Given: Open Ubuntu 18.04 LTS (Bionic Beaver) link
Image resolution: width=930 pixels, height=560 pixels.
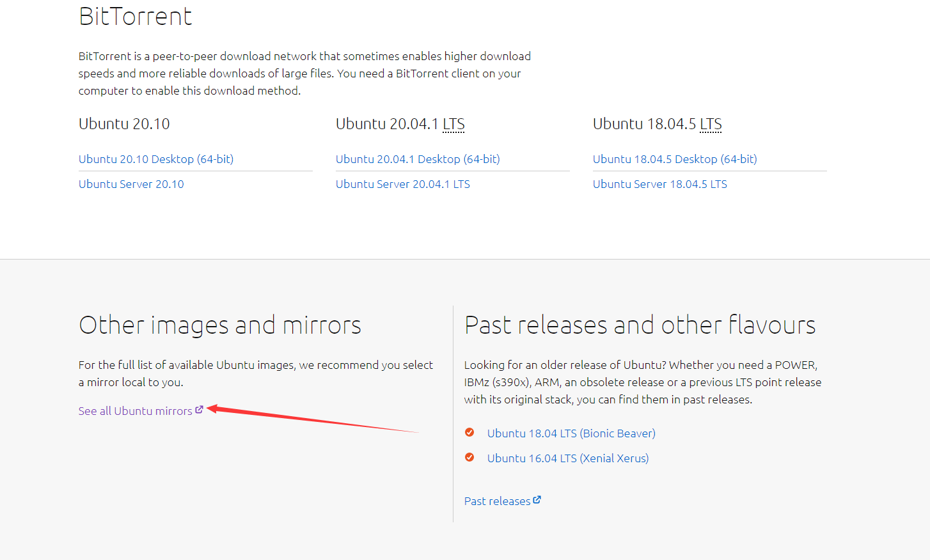Looking at the screenshot, I should (x=571, y=433).
